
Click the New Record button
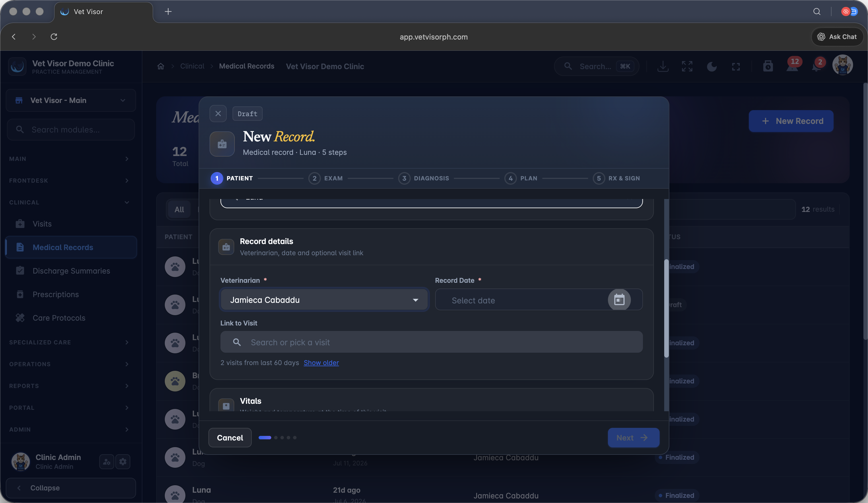(791, 121)
